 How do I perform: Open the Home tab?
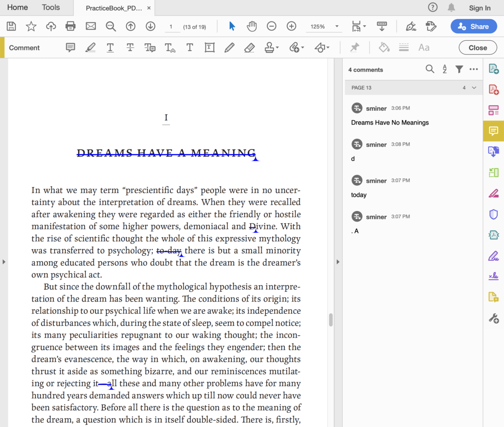point(17,7)
